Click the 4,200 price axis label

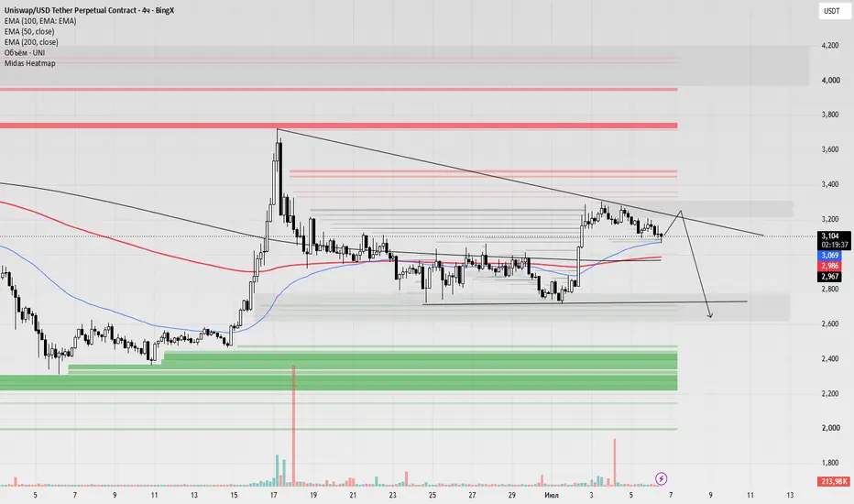830,46
